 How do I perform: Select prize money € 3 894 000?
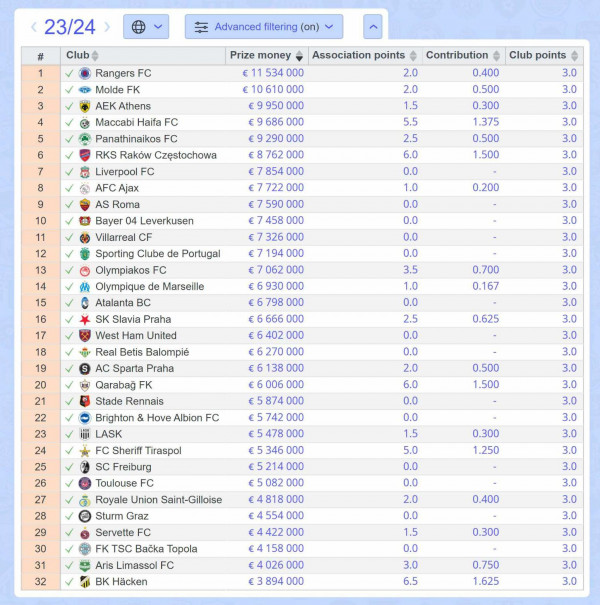276,581
